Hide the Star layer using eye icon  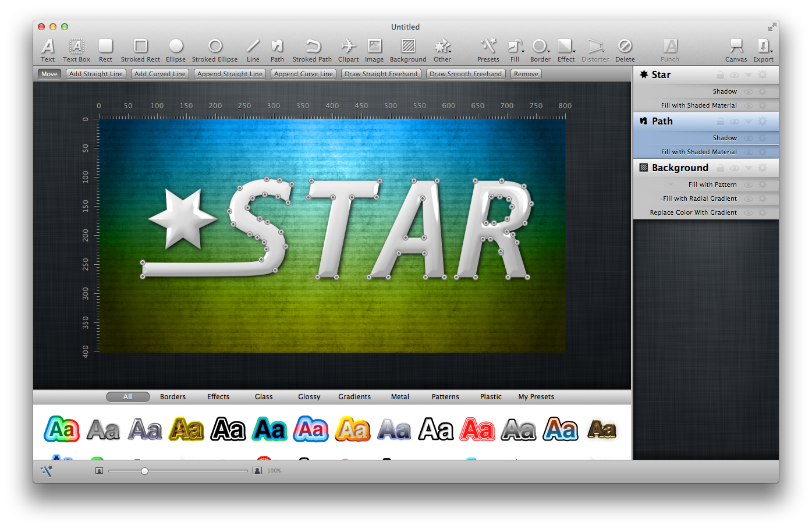click(x=735, y=75)
